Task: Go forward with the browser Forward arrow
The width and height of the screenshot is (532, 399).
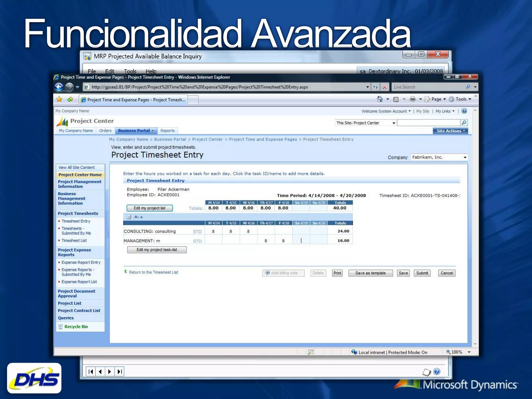Action: [x=69, y=87]
